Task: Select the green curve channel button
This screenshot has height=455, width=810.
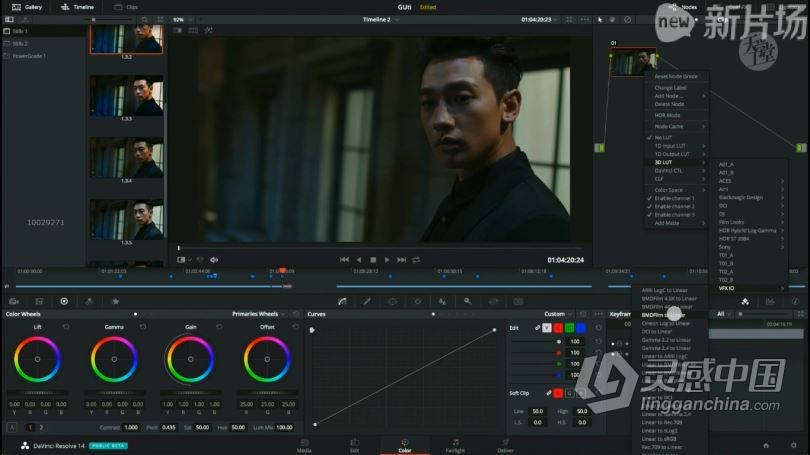Action: click(x=569, y=328)
